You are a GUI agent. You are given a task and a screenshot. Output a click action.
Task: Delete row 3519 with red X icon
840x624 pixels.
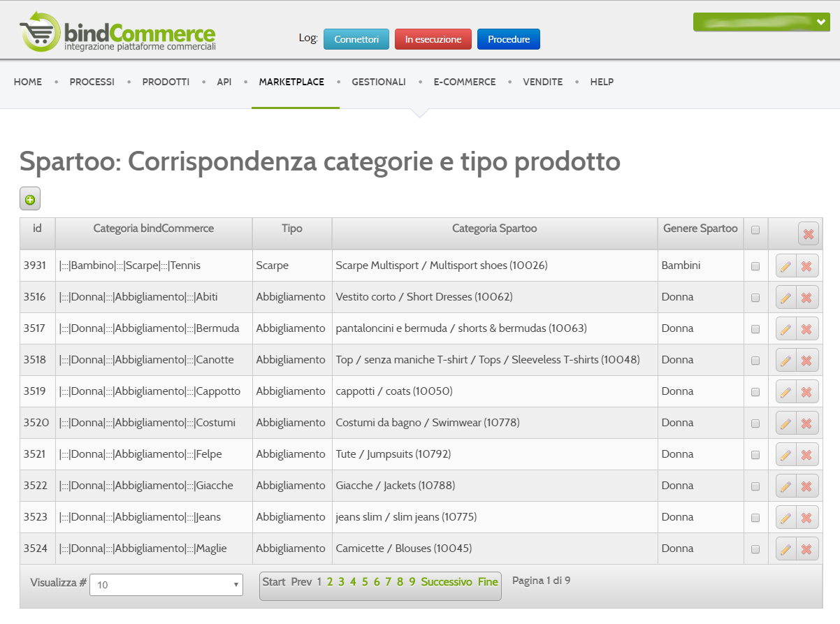[806, 392]
